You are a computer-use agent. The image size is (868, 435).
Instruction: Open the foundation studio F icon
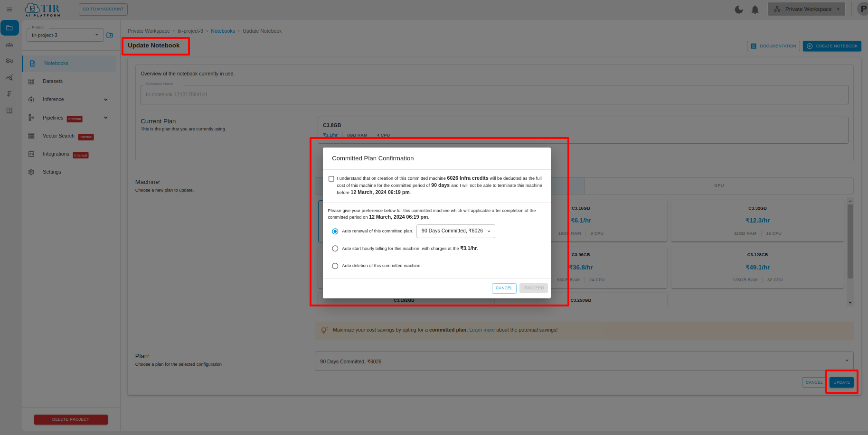click(x=9, y=94)
